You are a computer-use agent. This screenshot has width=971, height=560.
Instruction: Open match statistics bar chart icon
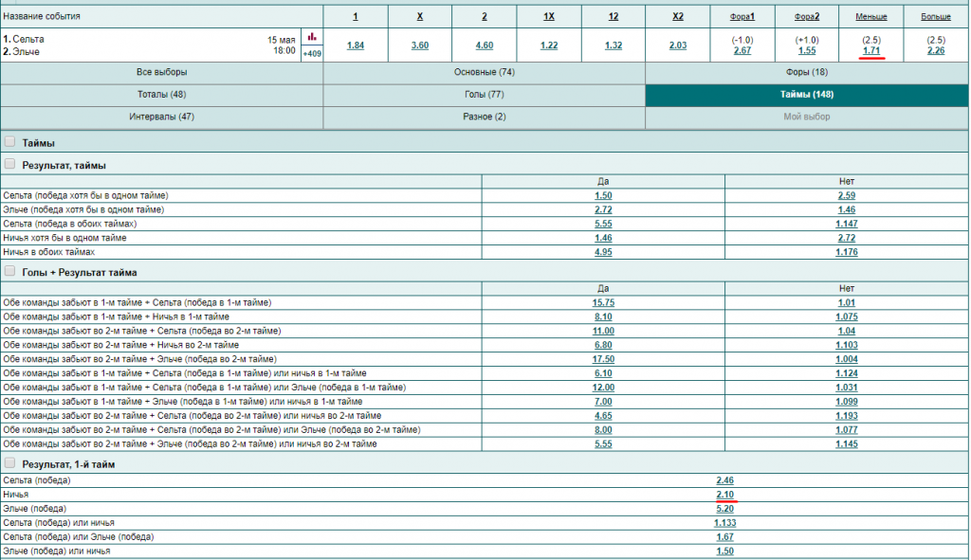(x=312, y=37)
